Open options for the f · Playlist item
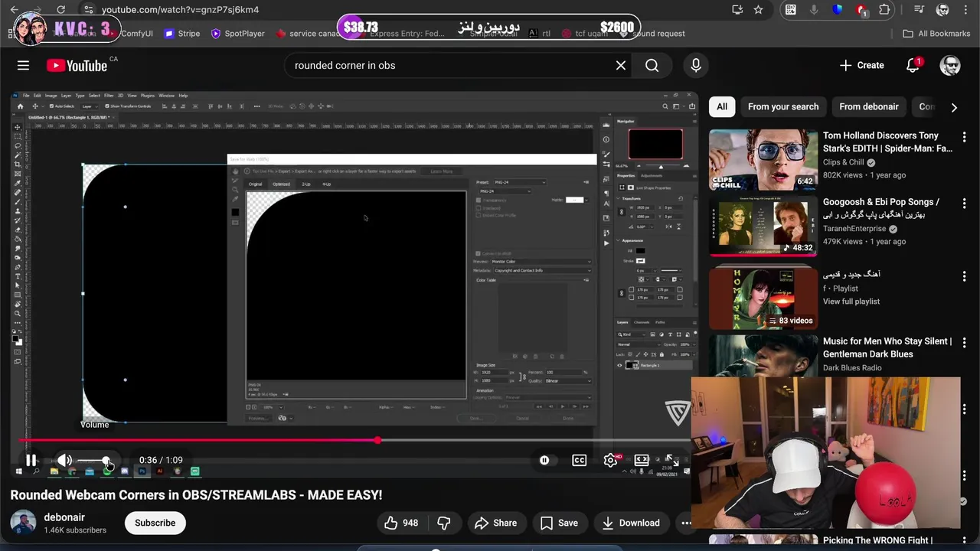The height and width of the screenshot is (551, 980). point(964,275)
